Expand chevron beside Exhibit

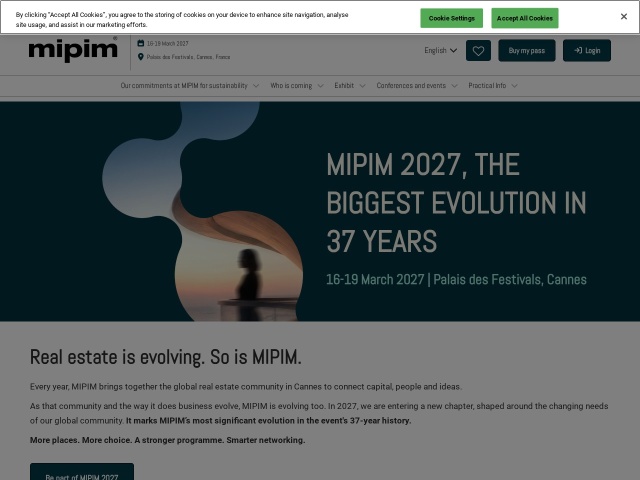[362, 86]
